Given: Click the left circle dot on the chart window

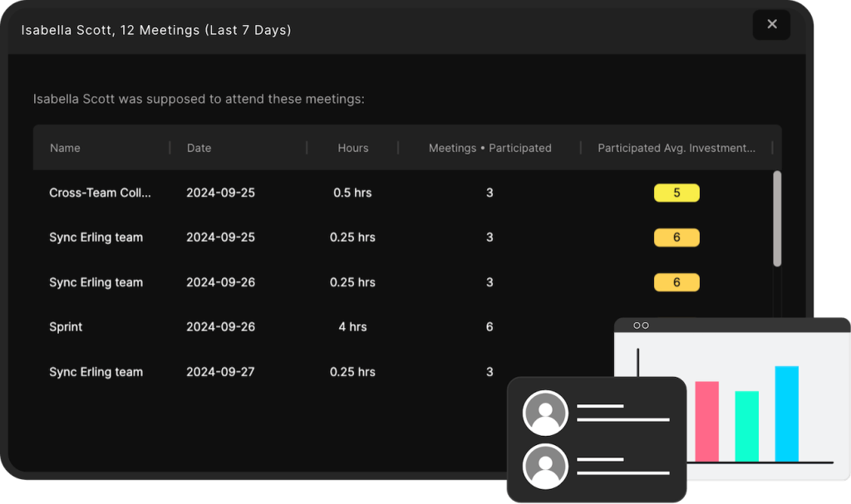Looking at the screenshot, I should tap(636, 326).
